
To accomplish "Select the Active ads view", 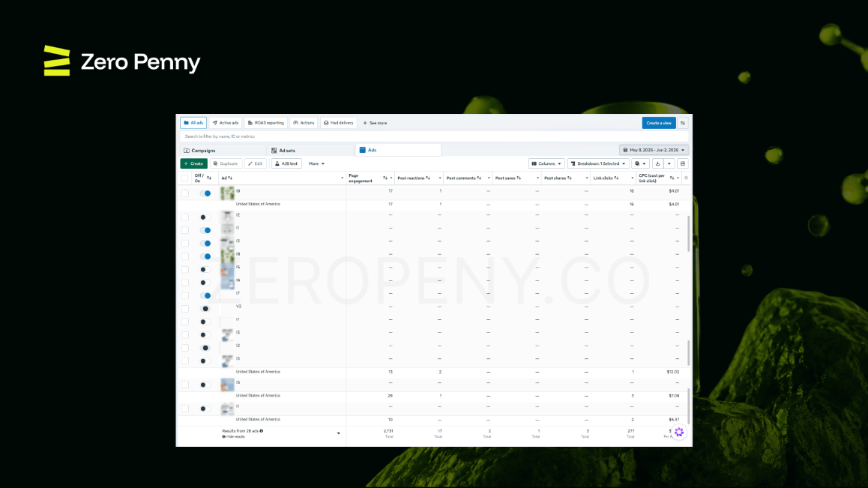I will 226,123.
